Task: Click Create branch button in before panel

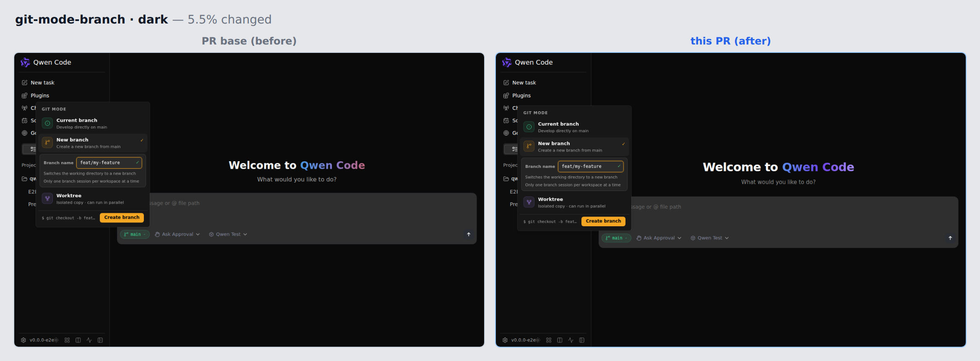Action: (x=122, y=217)
